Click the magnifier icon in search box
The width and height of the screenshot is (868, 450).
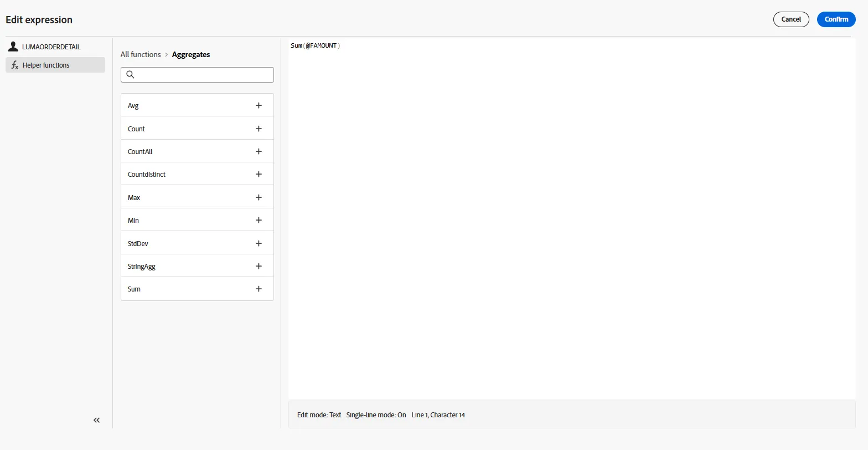(131, 74)
